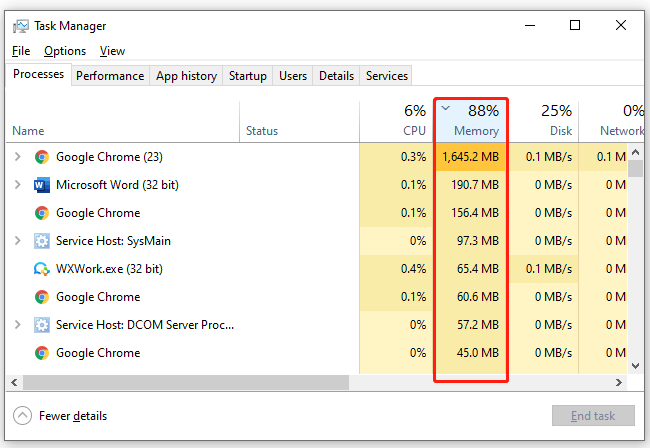Maximize the Task Manager window
This screenshot has width=650, height=448.
point(575,26)
